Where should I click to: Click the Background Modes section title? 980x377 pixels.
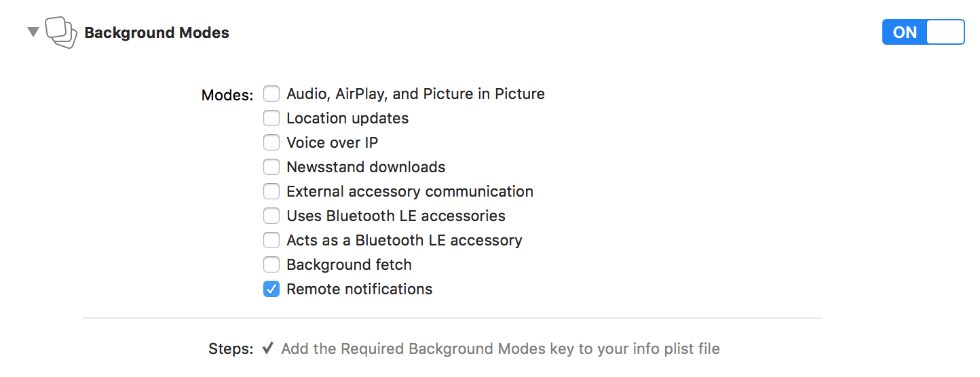coord(157,33)
